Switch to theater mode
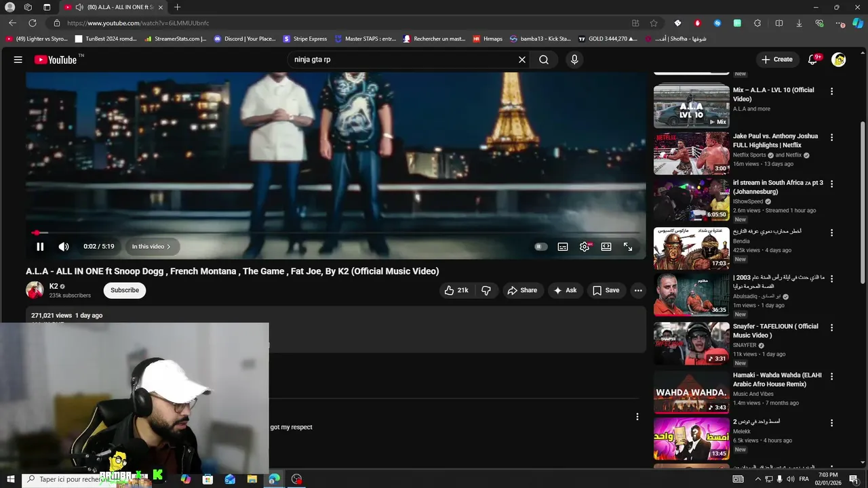 point(606,247)
